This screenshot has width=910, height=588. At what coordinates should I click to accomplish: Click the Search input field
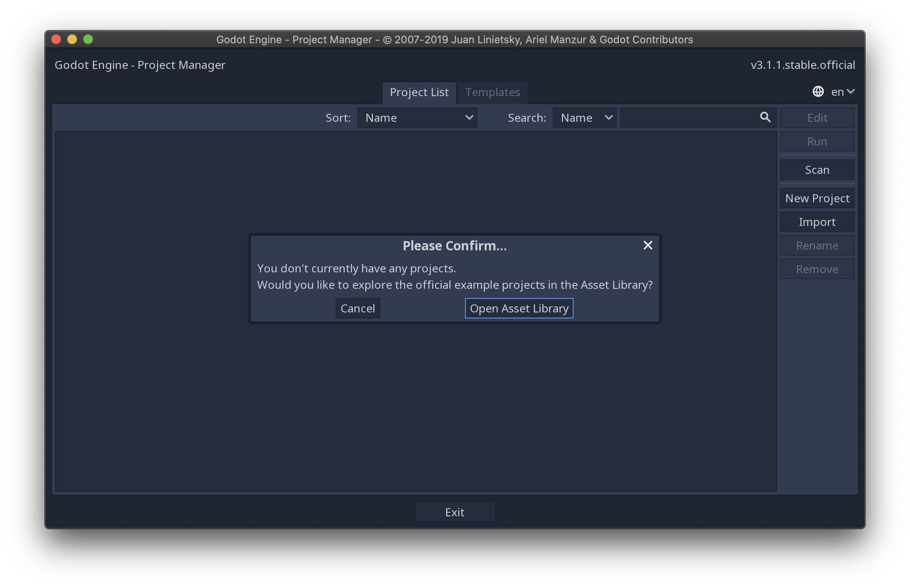pos(697,117)
